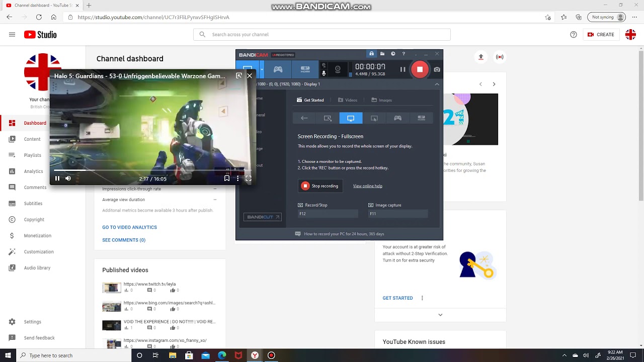Viewport: 644px width, 362px height.
Task: Open the View online help link
Action: 368,186
